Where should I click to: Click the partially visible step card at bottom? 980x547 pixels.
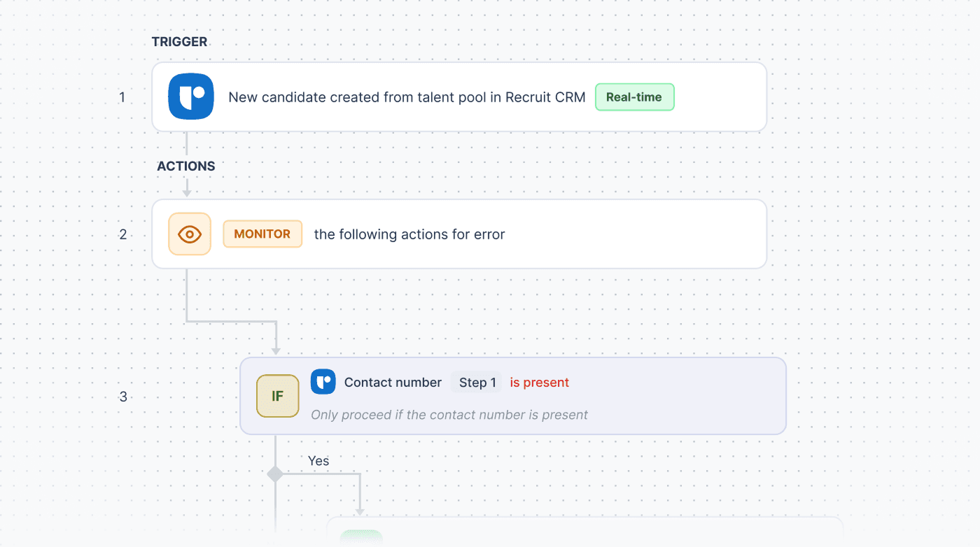click(x=585, y=532)
